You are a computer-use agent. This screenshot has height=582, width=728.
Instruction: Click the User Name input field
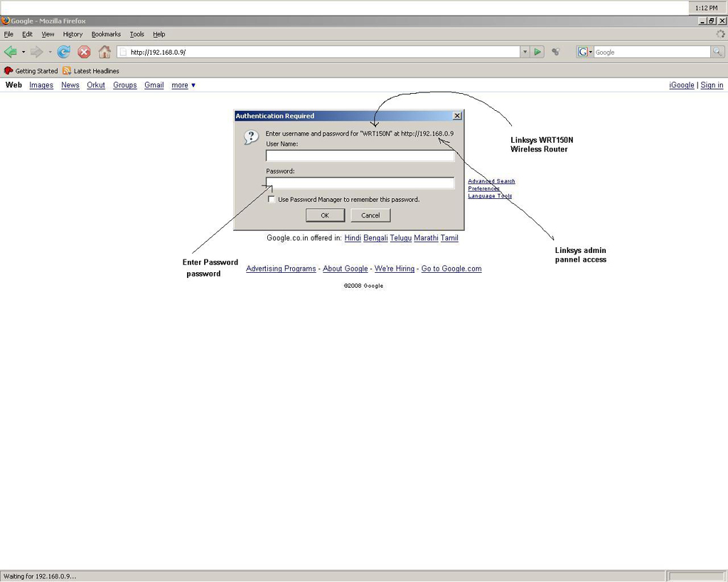tap(360, 156)
